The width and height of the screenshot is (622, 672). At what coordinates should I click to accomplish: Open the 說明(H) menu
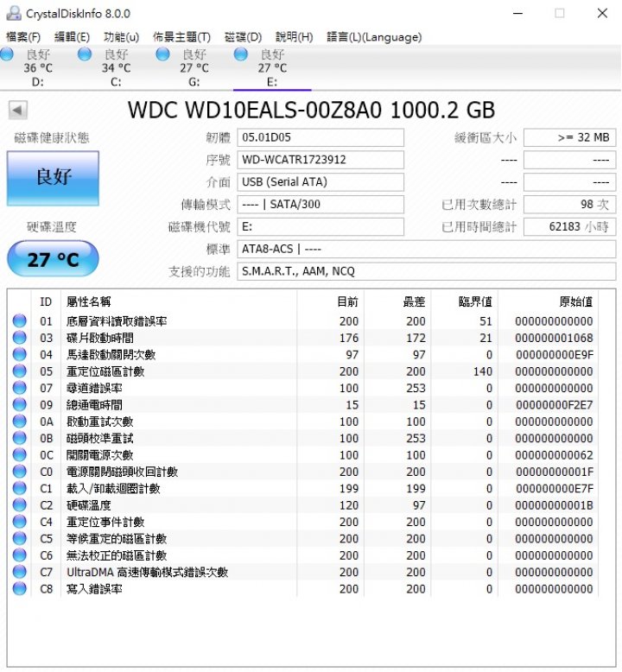(x=294, y=37)
